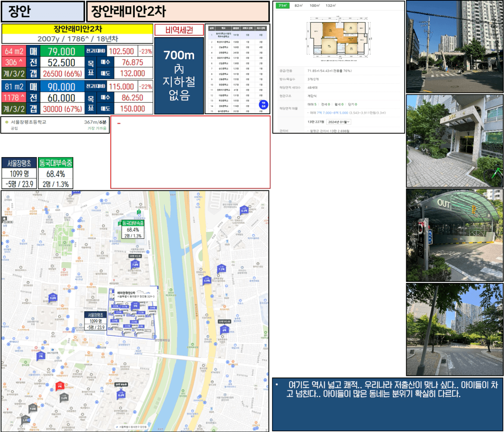Click the 30000 (67%) gap cell
The width and height of the screenshot is (504, 432).
click(62, 109)
